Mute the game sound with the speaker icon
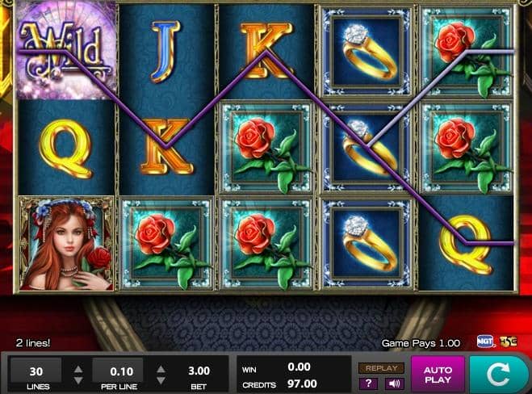 click(394, 384)
